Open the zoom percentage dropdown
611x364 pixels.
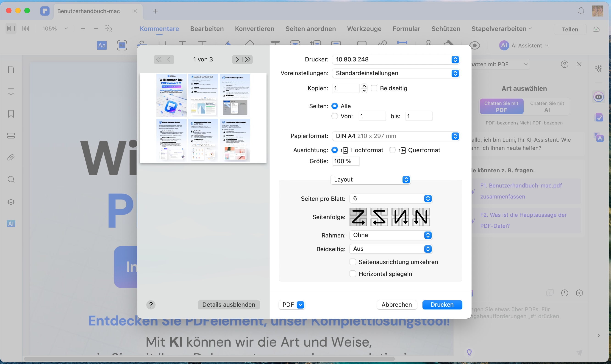pyautogui.click(x=66, y=29)
